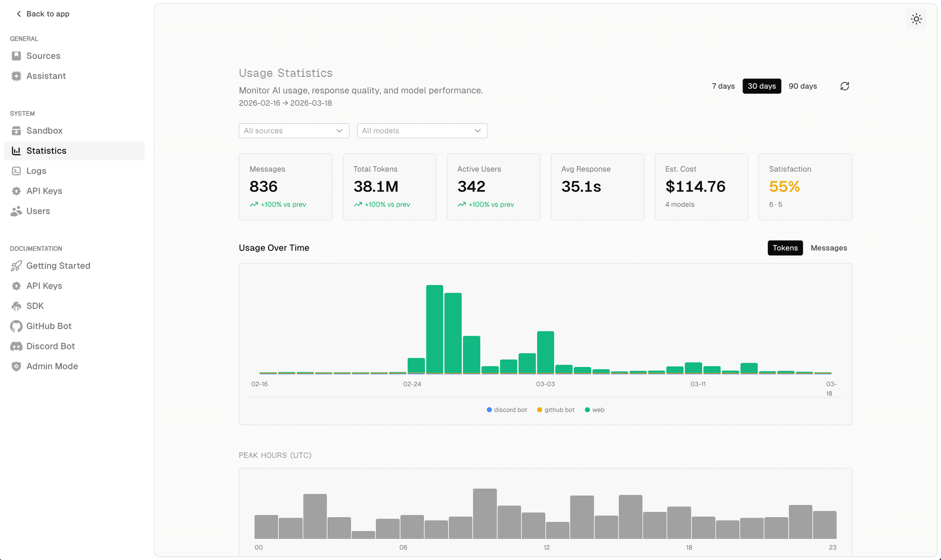Select the Tokens chart tab

click(785, 248)
